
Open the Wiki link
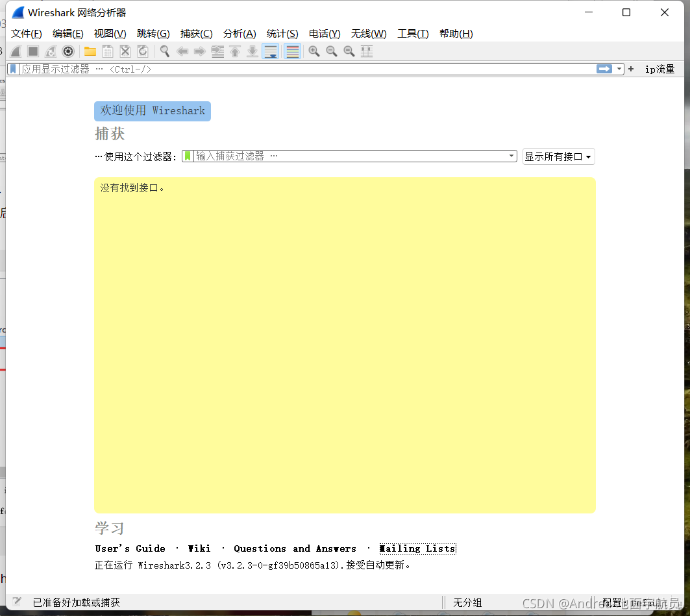coord(199,548)
